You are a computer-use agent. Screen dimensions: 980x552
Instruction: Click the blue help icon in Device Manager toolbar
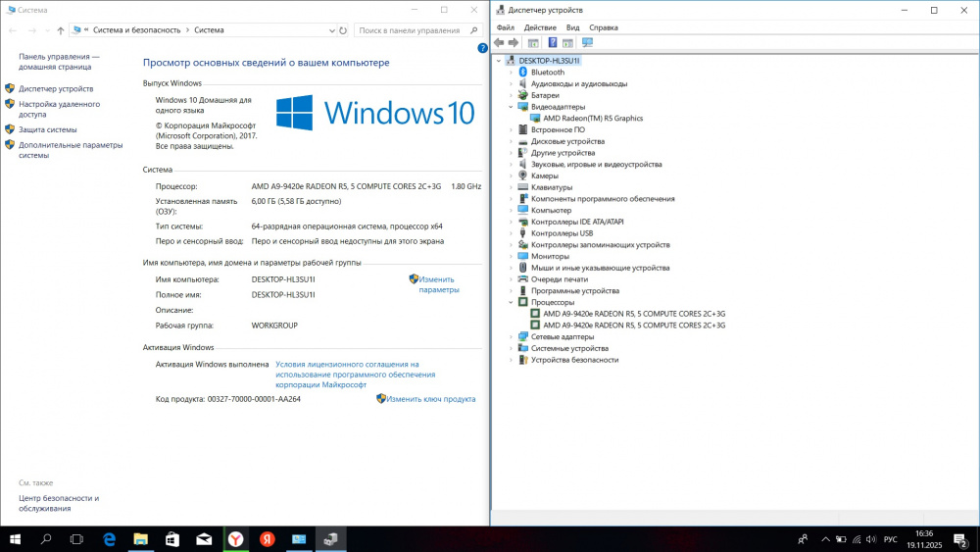coord(553,43)
